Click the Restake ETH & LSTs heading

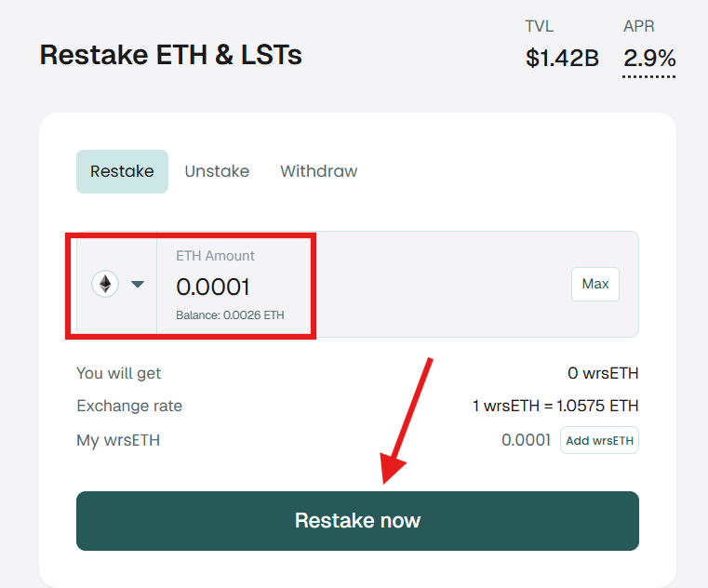171,55
